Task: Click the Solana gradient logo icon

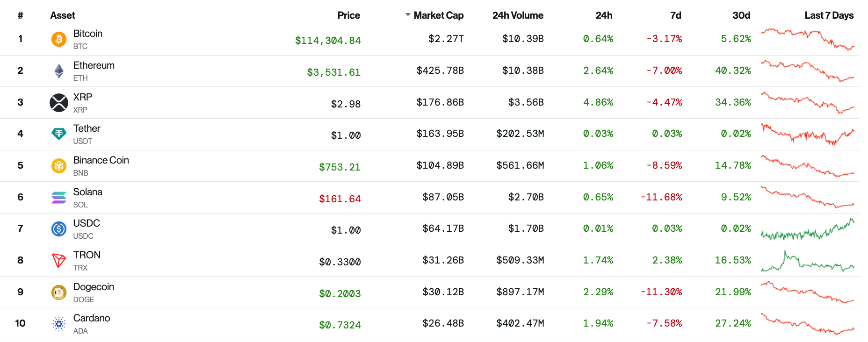Action: pyautogui.click(x=59, y=198)
